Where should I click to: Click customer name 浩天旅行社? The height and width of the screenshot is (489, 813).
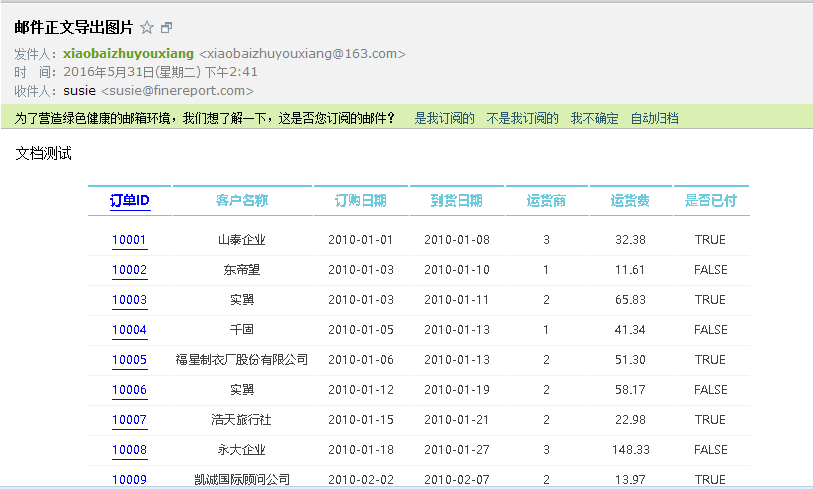point(242,420)
